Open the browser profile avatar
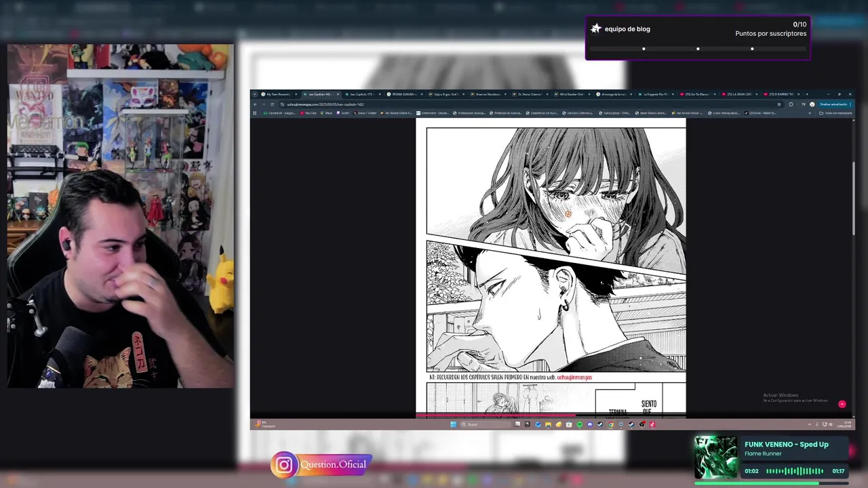The width and height of the screenshot is (868, 488). click(x=812, y=104)
